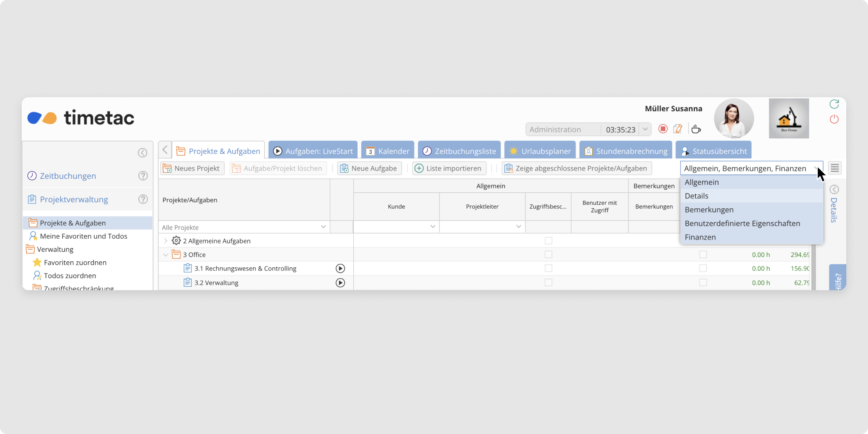Start timer for Rechnungswesen & Controlling task
Image resolution: width=868 pixels, height=434 pixels.
[x=340, y=269]
